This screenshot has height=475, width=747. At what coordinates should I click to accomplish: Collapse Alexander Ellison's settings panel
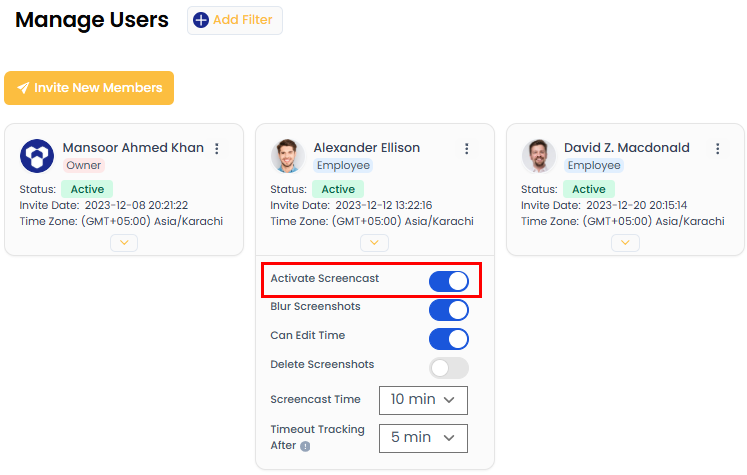tap(374, 242)
